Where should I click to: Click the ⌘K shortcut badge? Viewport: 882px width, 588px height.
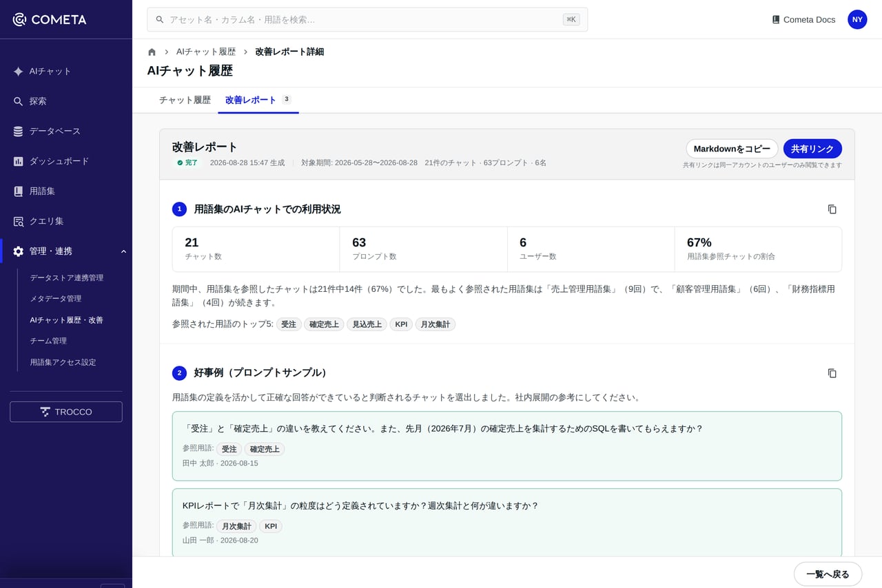[571, 19]
